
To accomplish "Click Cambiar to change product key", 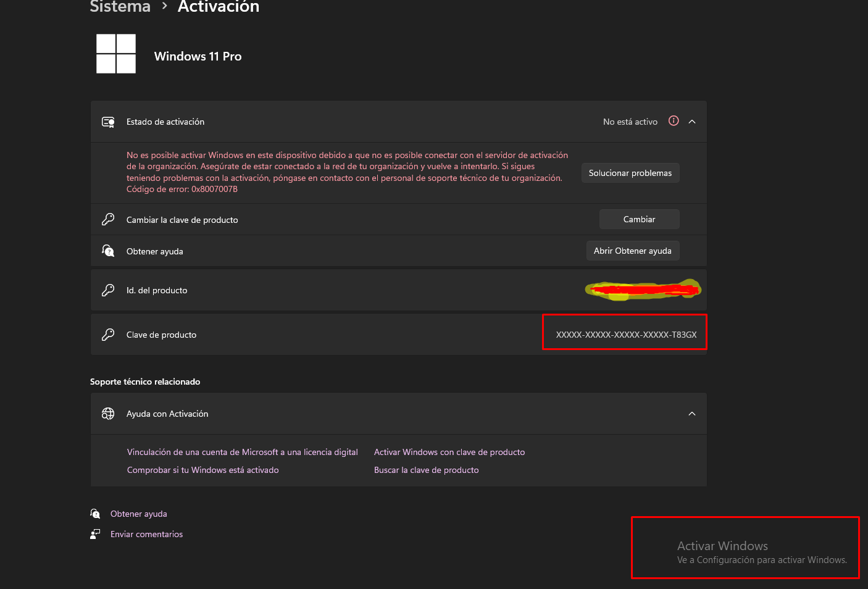I will tap(640, 219).
